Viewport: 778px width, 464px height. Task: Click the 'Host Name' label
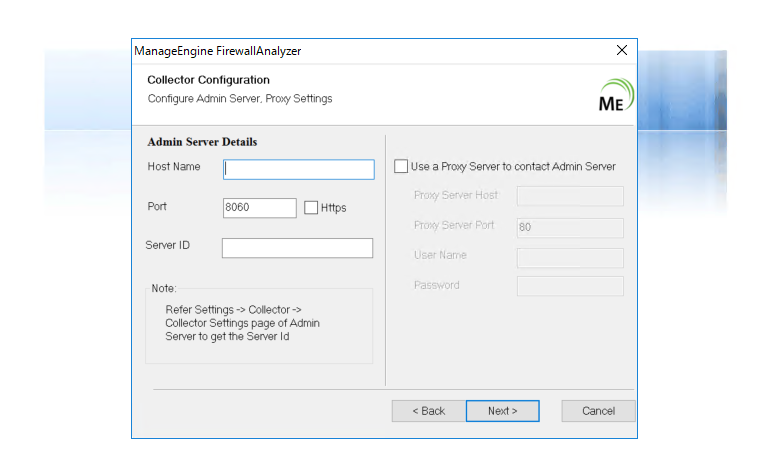point(174,167)
